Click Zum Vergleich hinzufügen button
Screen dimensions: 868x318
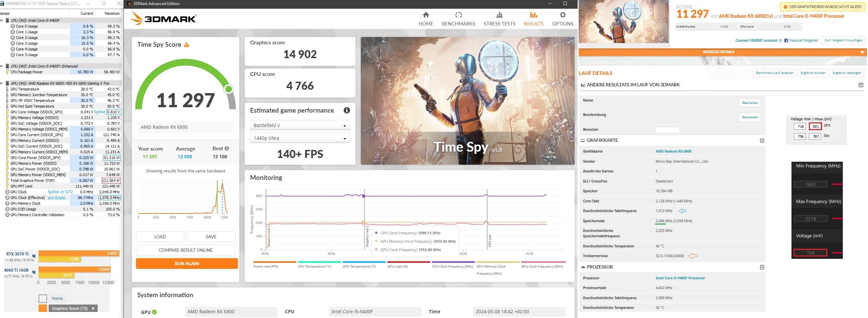pyautogui.click(x=843, y=40)
